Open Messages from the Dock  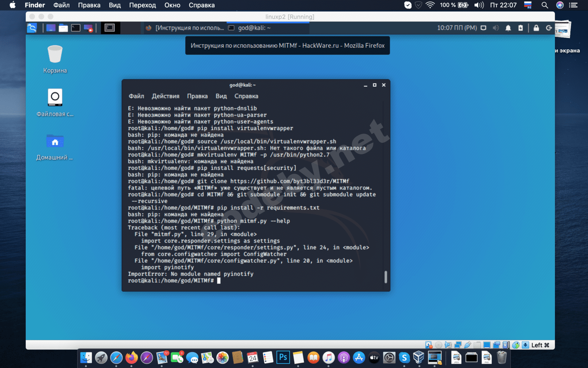[x=192, y=357]
